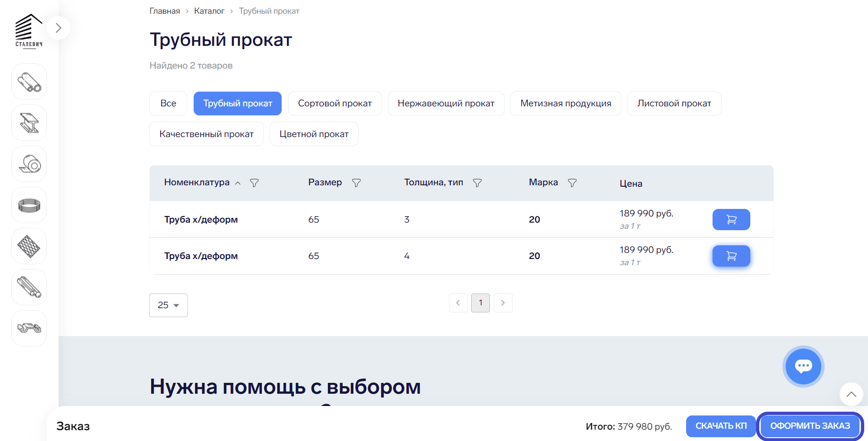
Task: Go to the next results page
Action: click(503, 303)
